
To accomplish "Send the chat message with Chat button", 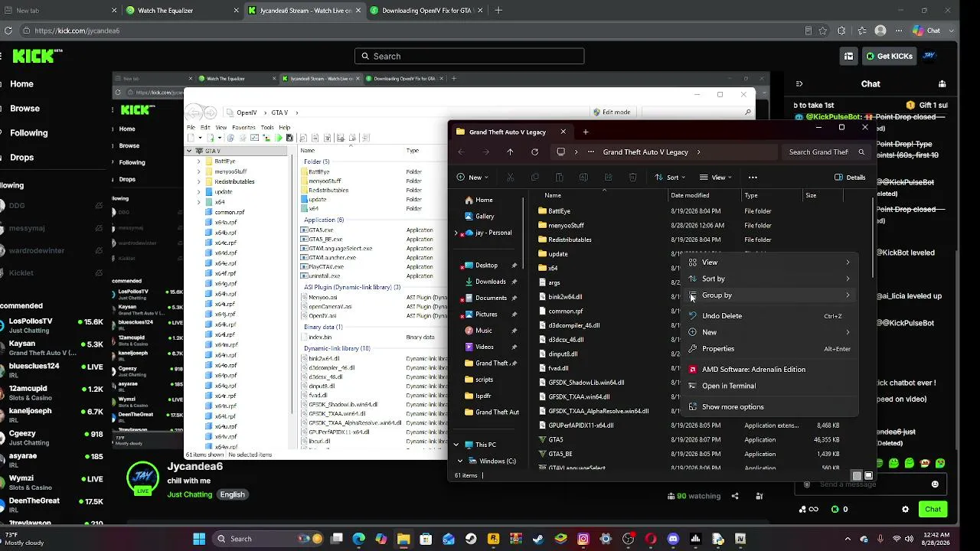I will point(933,509).
